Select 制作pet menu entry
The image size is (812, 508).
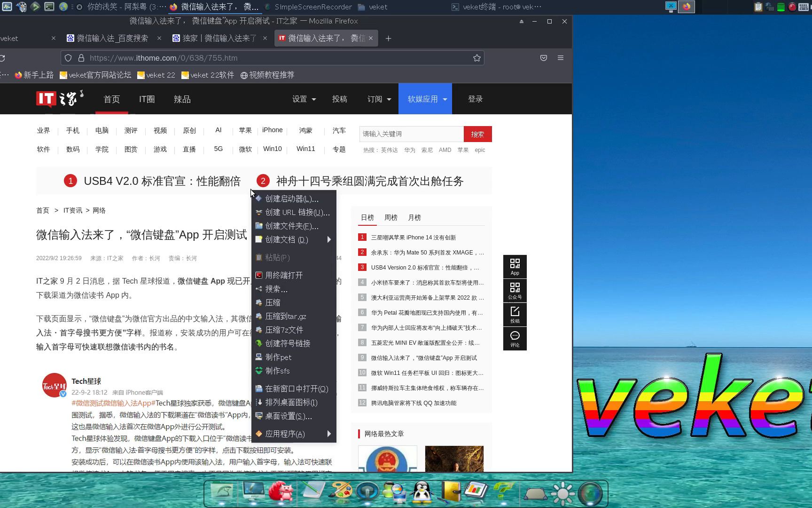[x=294, y=357]
